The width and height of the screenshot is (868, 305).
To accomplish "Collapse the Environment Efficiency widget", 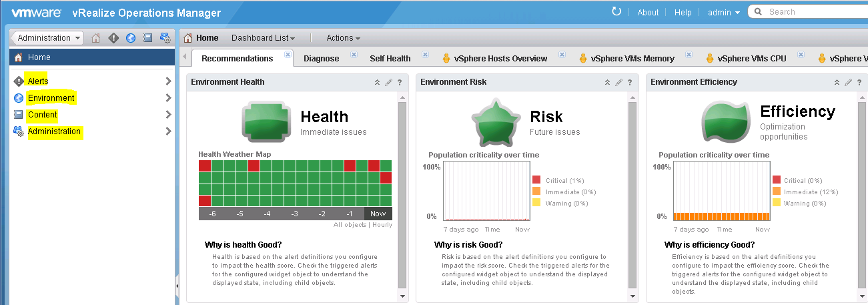I will coord(837,82).
